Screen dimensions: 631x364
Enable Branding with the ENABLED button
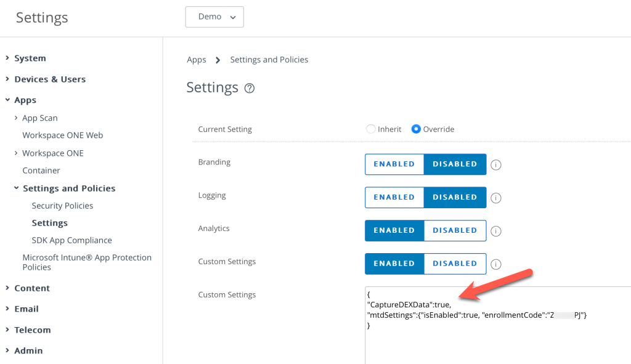[394, 164]
